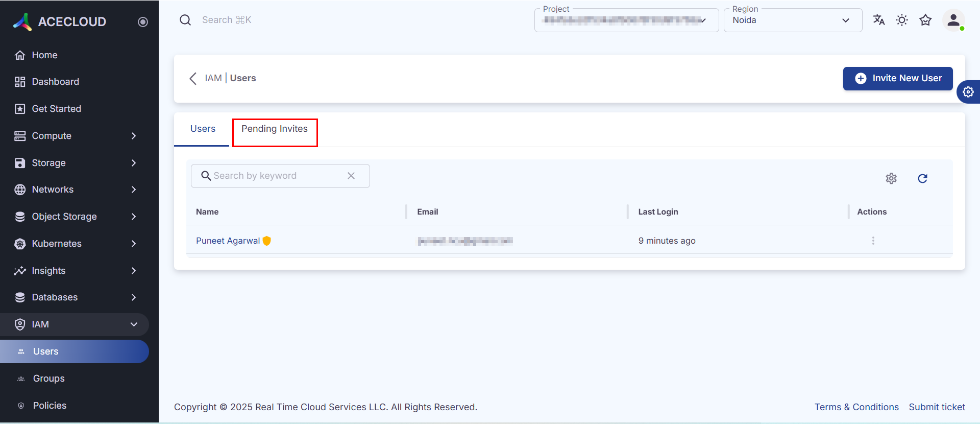
Task: Open actions menu for Puneet Agarwal
Action: coord(873,241)
